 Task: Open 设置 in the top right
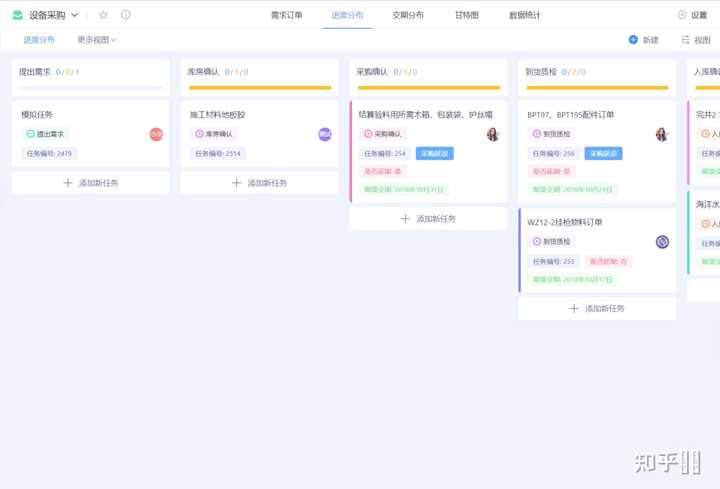692,15
